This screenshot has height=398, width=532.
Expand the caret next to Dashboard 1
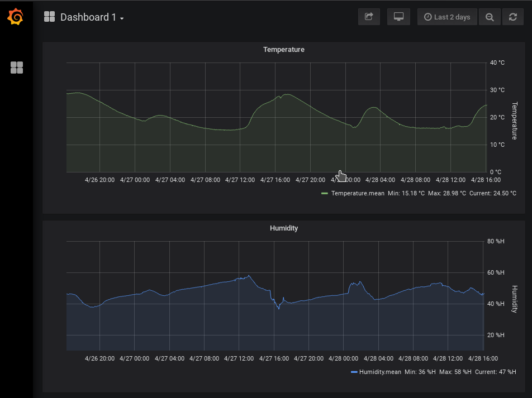(x=122, y=18)
